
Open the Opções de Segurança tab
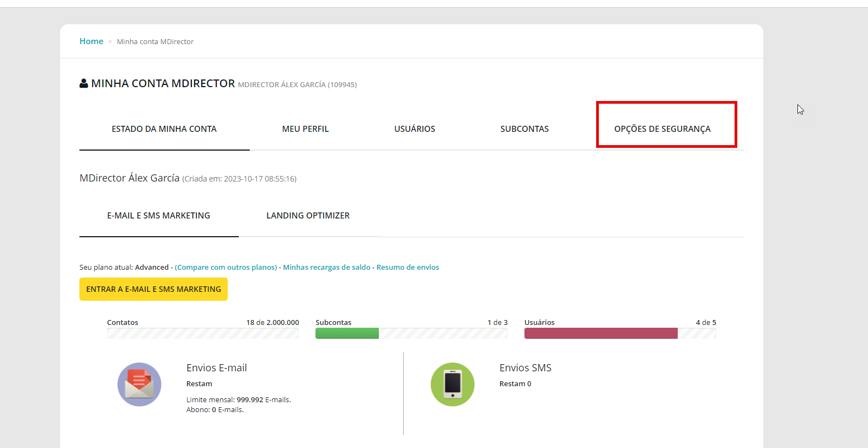662,129
